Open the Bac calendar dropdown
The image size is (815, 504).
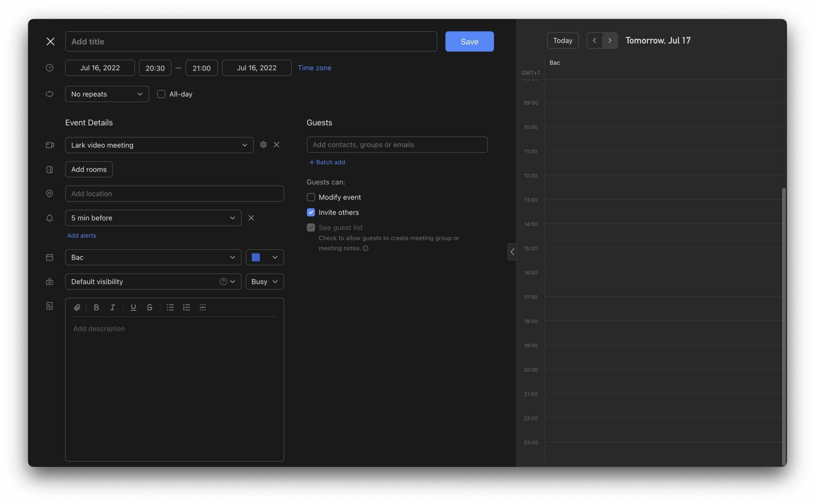153,258
